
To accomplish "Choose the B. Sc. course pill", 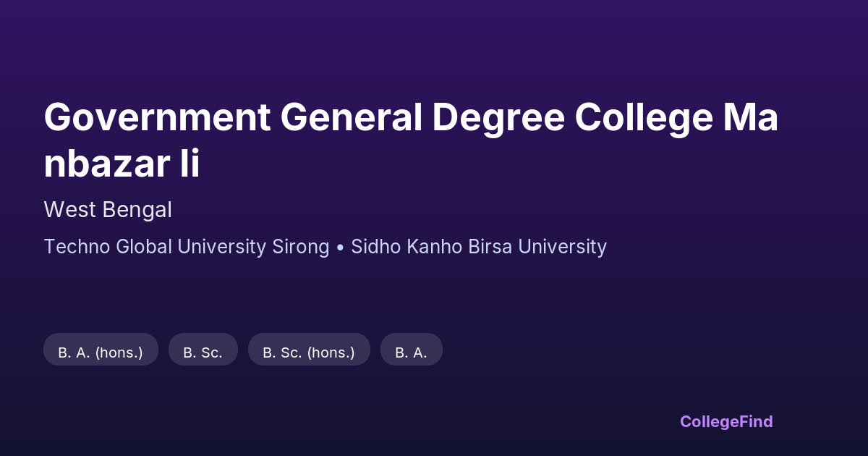I will tap(203, 352).
